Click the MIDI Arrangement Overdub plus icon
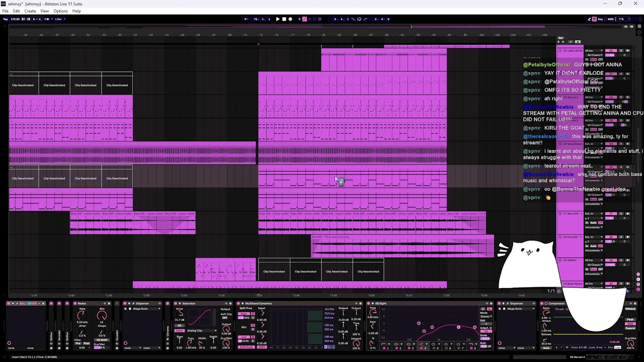The image size is (644, 362). click(299, 19)
